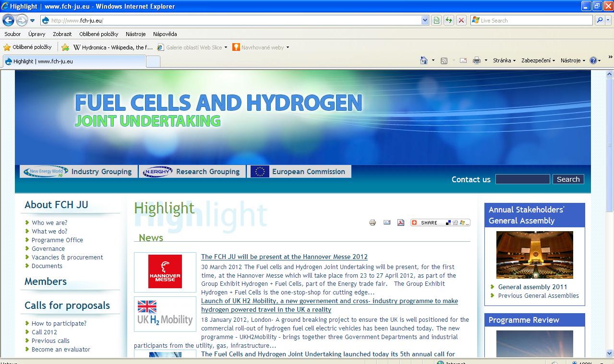Click the address bar URL field
614x364 pixels.
[231, 21]
